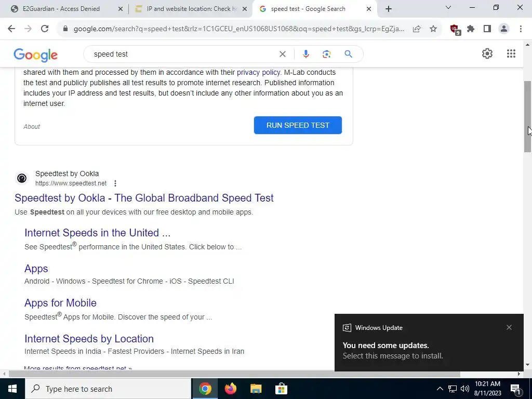Go forward using the forward arrow
The width and height of the screenshot is (532, 399).
click(x=28, y=29)
